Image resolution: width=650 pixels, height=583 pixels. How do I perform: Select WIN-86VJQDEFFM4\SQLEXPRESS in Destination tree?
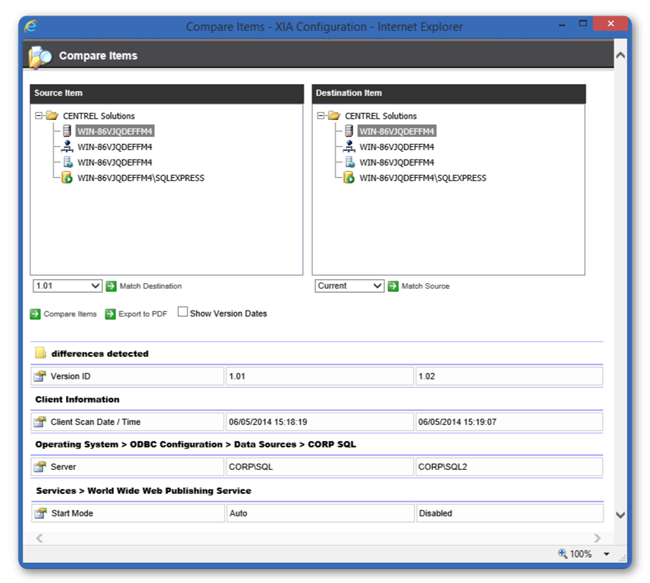(423, 178)
